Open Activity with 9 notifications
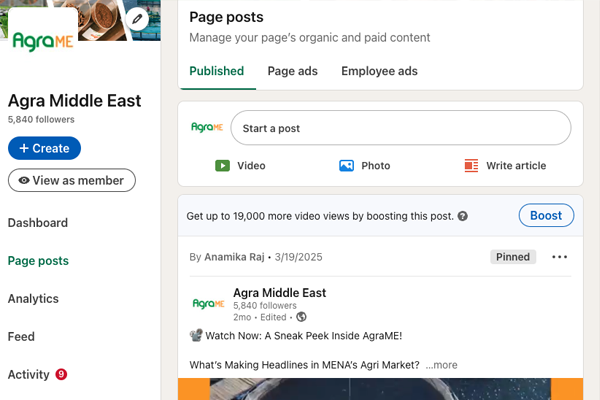 [x=29, y=375]
